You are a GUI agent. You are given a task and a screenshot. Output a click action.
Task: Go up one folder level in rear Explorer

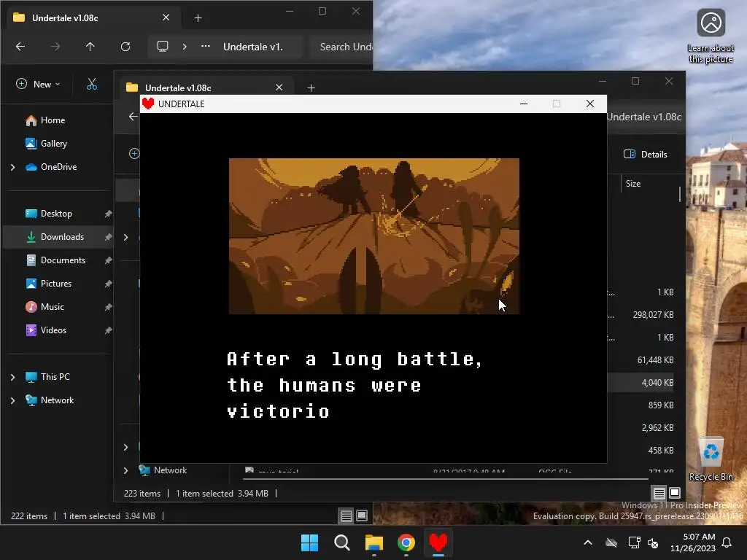pyautogui.click(x=90, y=47)
